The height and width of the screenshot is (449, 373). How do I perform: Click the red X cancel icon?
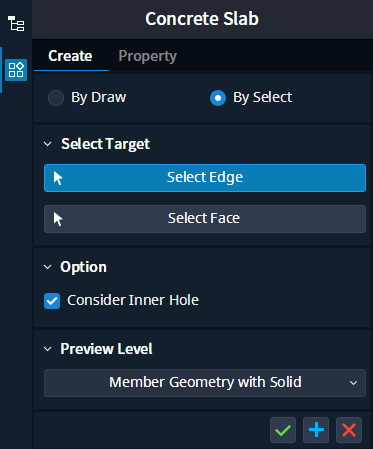(349, 430)
